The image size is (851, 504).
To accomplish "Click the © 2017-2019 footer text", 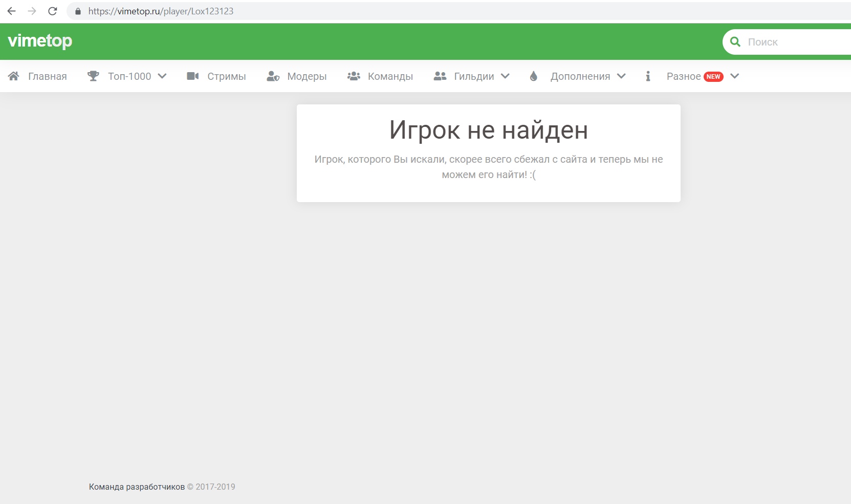I will tap(211, 487).
